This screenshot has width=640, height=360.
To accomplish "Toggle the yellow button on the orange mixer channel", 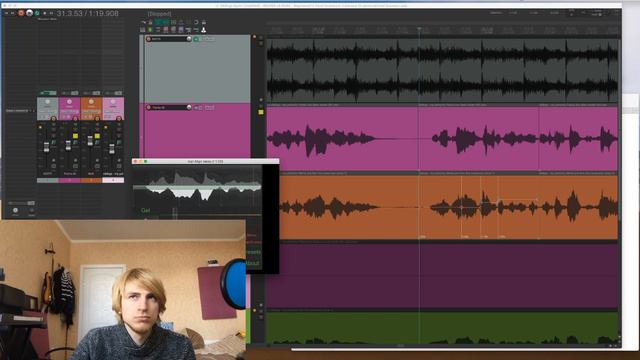I will click(97, 136).
